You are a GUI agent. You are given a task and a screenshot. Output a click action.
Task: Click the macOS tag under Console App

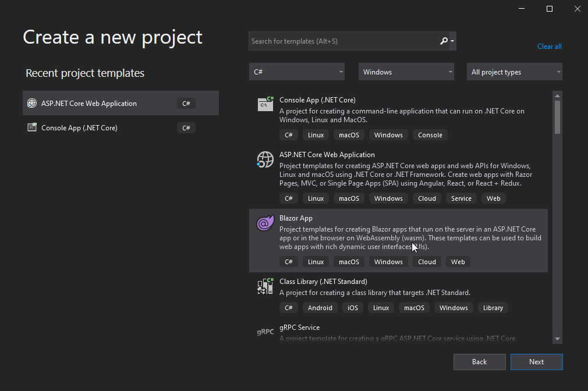point(349,135)
